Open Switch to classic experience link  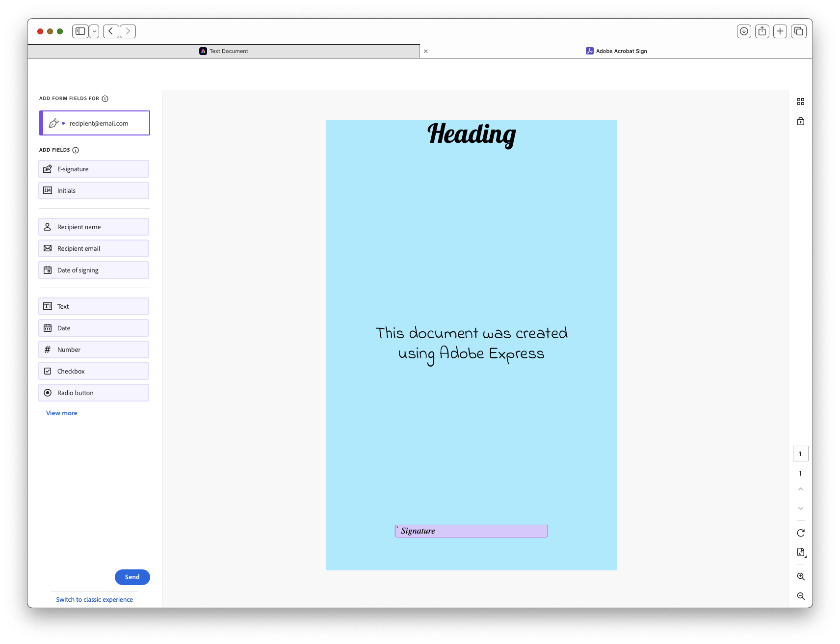[x=95, y=599]
